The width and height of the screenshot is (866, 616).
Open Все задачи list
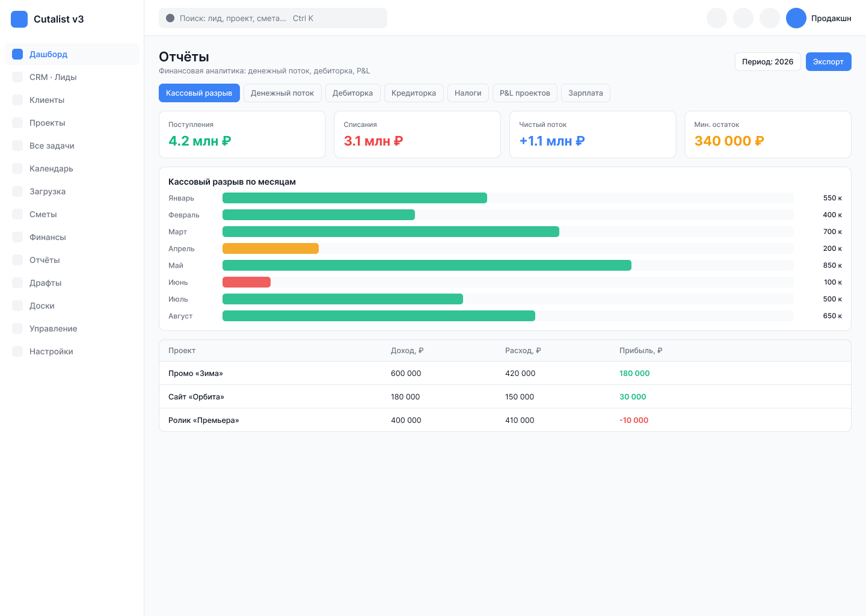point(72,146)
